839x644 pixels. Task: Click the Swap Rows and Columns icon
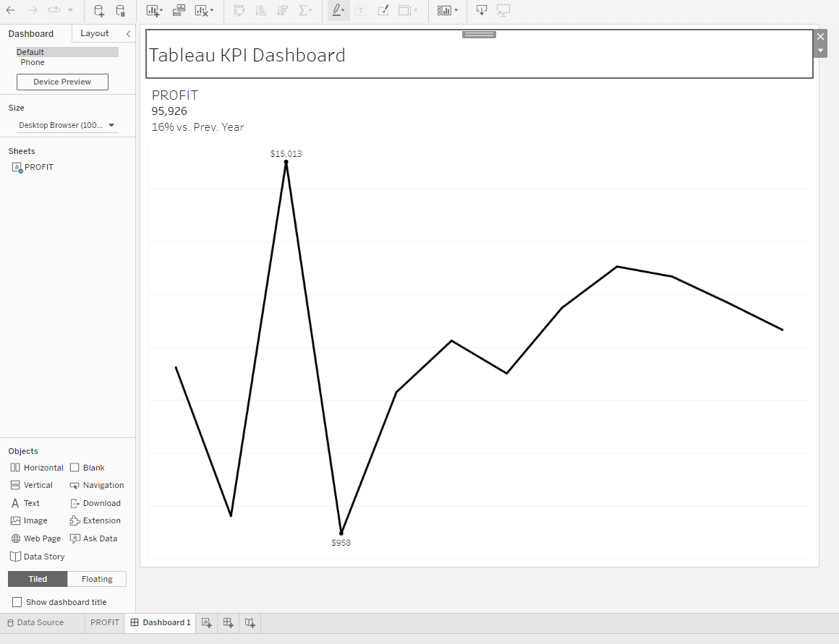pyautogui.click(x=239, y=11)
